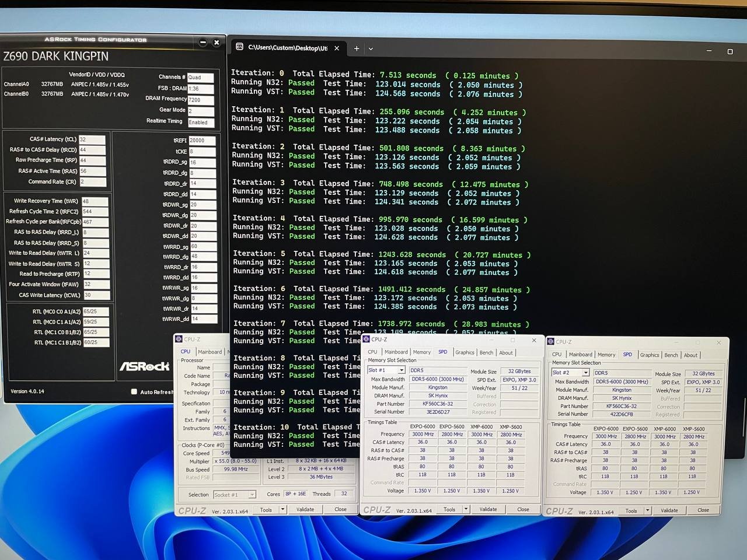Click the CAS# Latency (tCL) value field
Image resolution: width=747 pixels, height=560 pixels.
pos(92,140)
